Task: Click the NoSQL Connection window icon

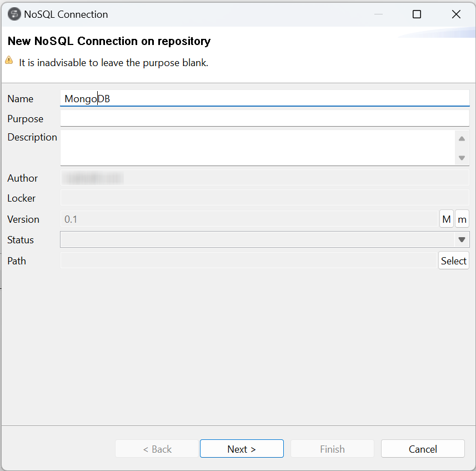Action: pos(14,14)
